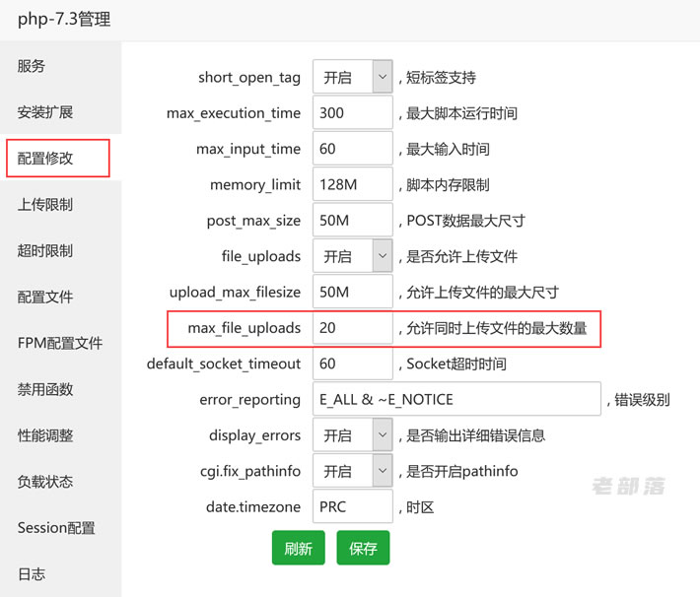Focus the date.timezone input showing PRC
The height and width of the screenshot is (597, 700).
pos(353,506)
